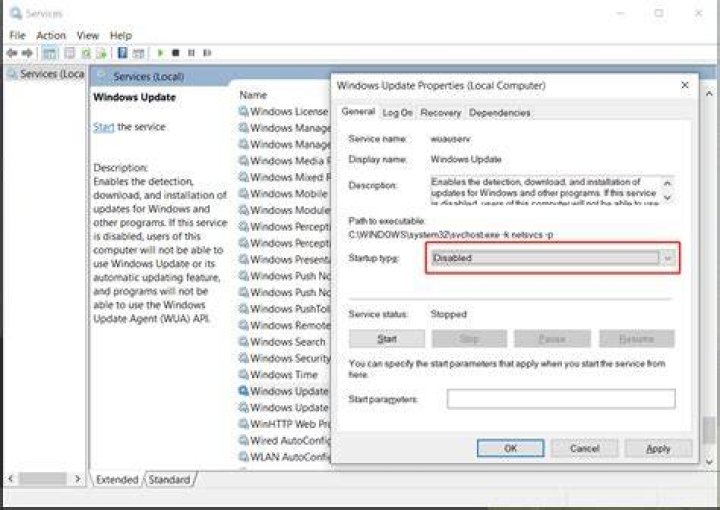Click the Help book toolbar icon

coord(123,53)
